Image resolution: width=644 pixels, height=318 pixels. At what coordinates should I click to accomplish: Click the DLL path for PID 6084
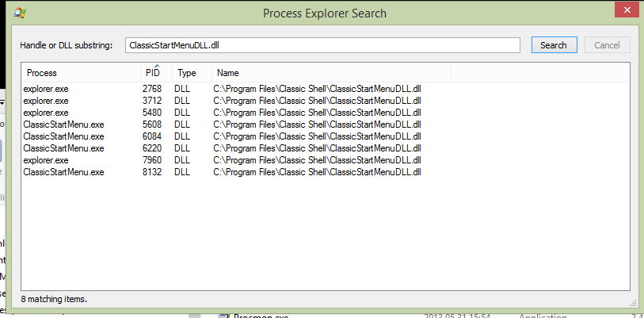(317, 136)
